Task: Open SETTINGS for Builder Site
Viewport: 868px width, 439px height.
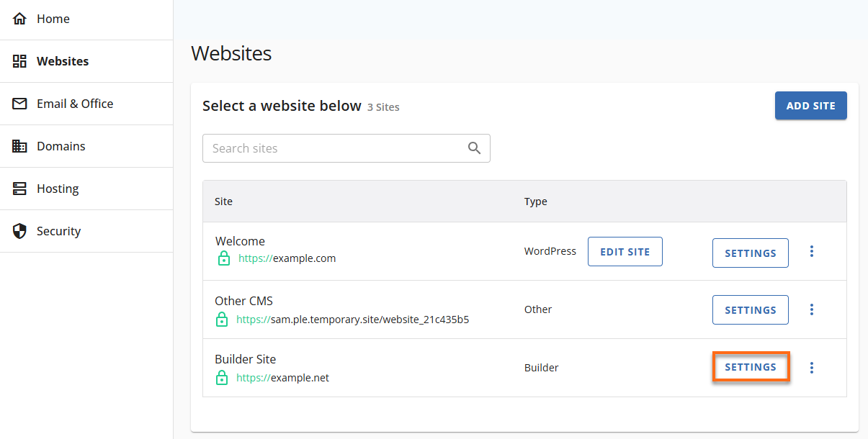Action: point(751,367)
